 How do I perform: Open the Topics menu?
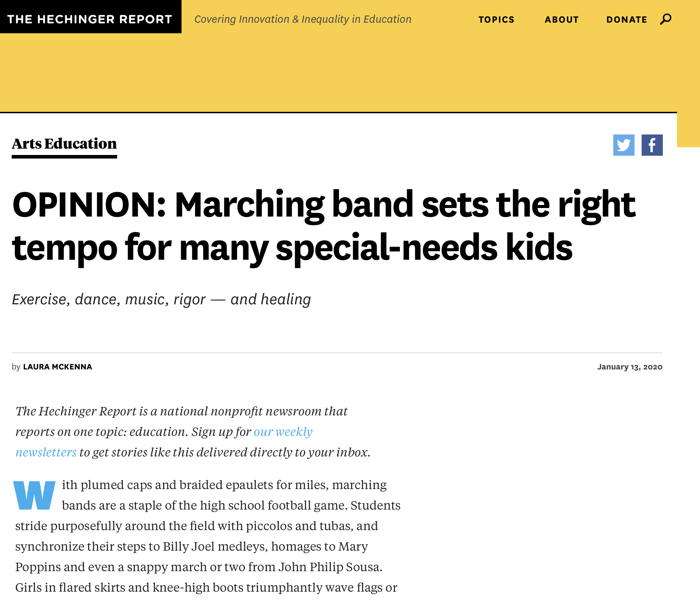point(496,19)
